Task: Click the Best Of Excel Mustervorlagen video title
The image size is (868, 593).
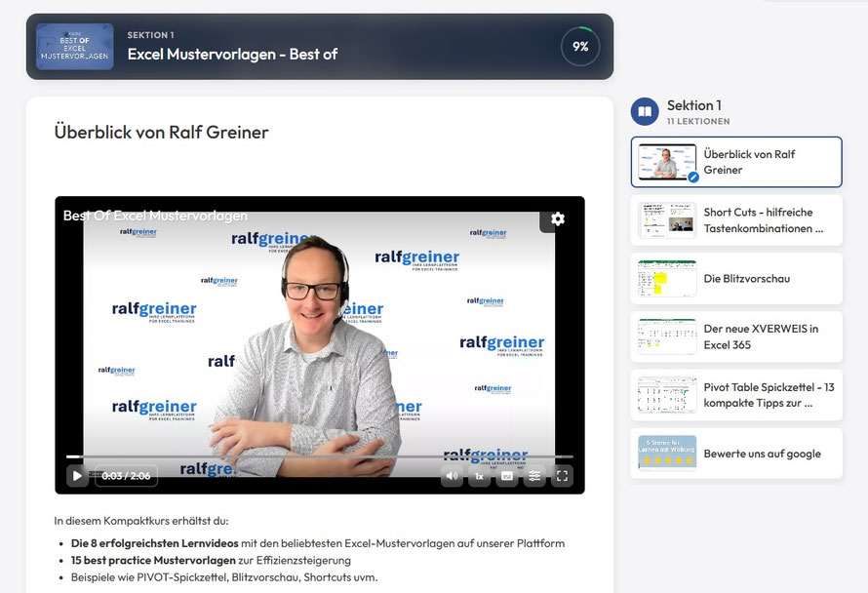Action: [155, 216]
